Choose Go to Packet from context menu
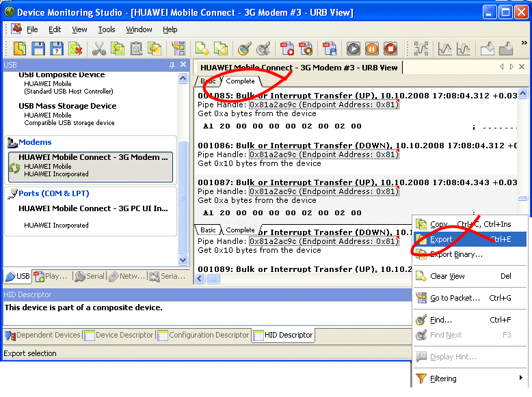 470,298
